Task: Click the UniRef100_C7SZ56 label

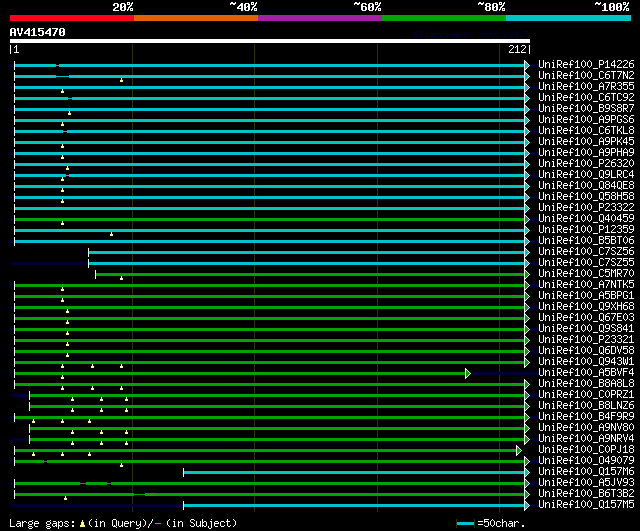Action: pyautogui.click(x=586, y=251)
